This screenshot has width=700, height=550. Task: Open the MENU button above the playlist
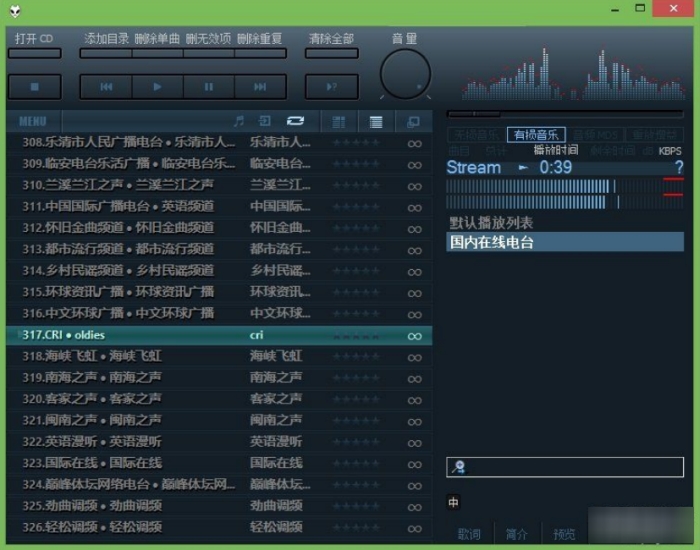33,121
